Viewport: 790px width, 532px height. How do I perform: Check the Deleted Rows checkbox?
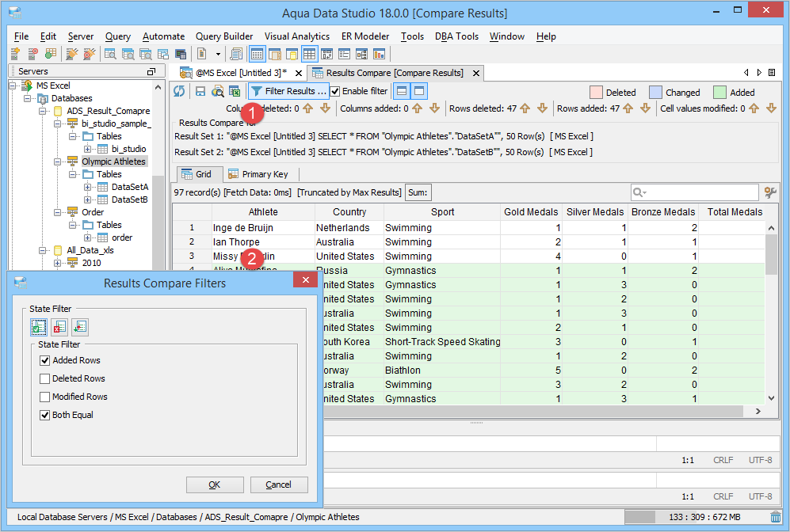(45, 379)
